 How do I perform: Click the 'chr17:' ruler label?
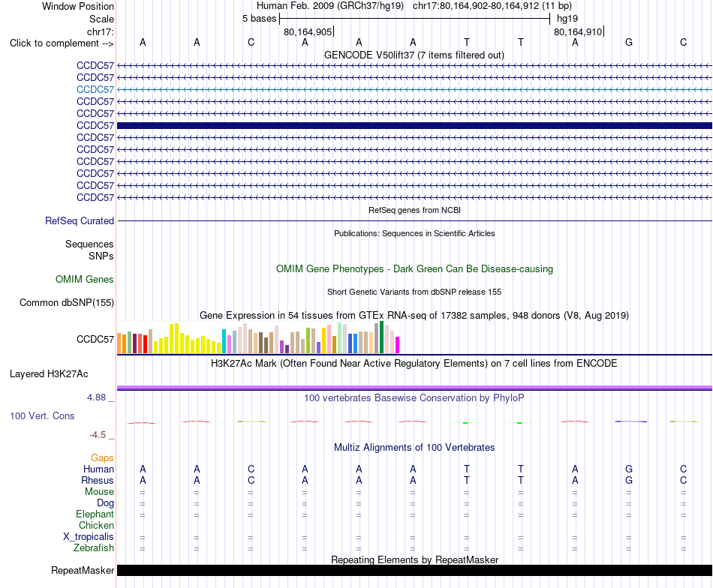tap(100, 31)
